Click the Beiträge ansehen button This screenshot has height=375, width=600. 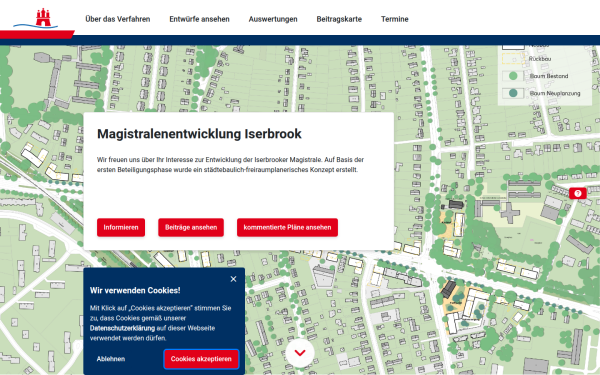tap(191, 227)
